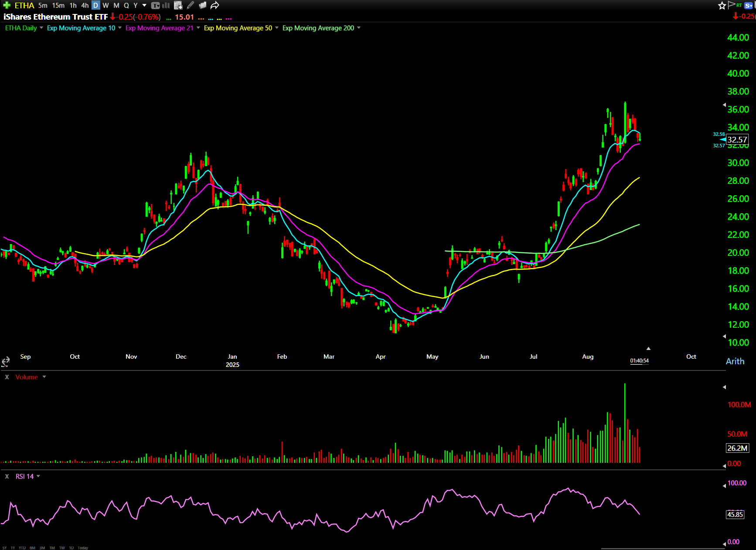Click the price-axis arrow near 10.00
Image resolution: width=756 pixels, height=550 pixels.
[x=725, y=336]
